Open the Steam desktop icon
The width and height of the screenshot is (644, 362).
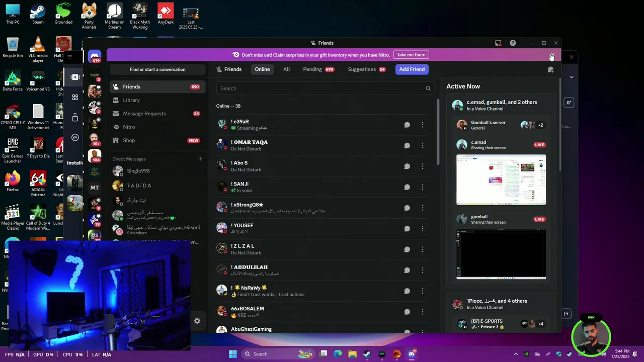38,14
